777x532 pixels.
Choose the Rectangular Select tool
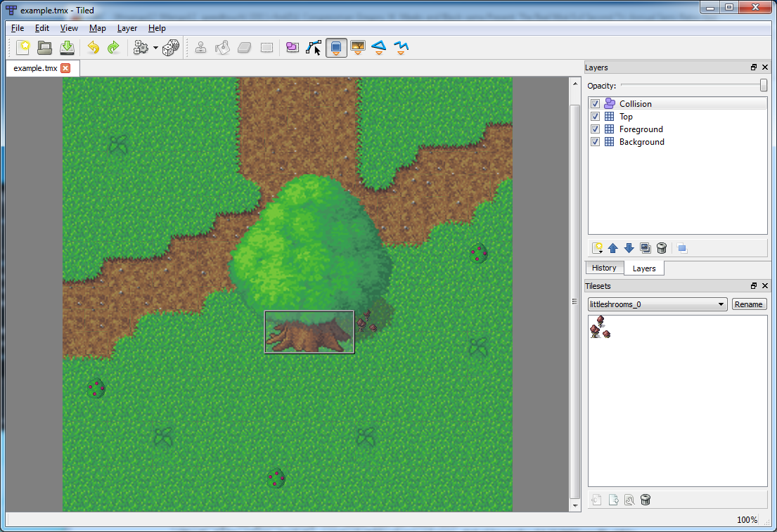(266, 48)
